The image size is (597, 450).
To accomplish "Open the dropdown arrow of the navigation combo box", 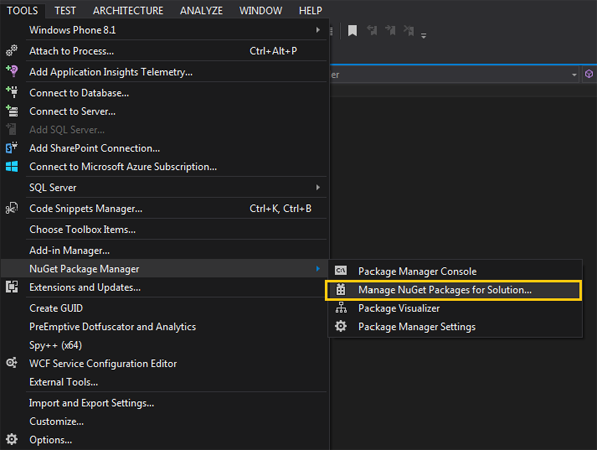I will [574, 75].
